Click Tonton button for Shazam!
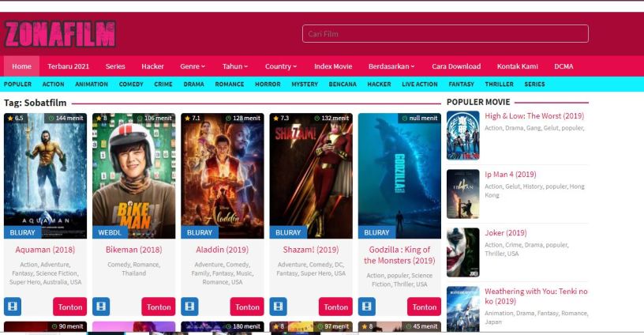This screenshot has height=335, width=644. pyautogui.click(x=335, y=307)
